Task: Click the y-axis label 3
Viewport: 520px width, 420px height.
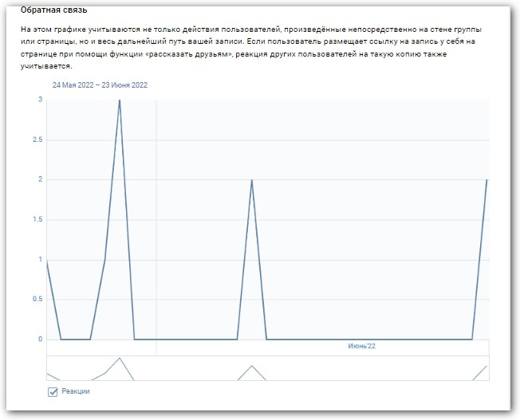Action: (39, 100)
